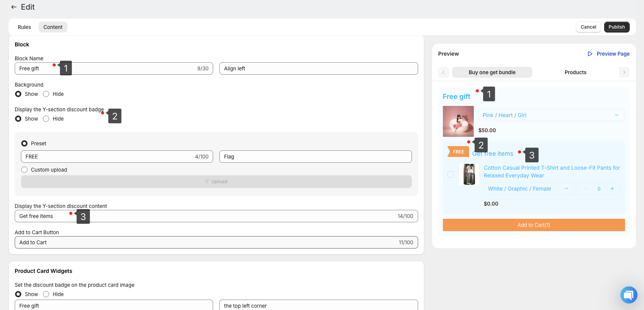
Task: Click the orange FREE flag badge
Action: pyautogui.click(x=458, y=152)
